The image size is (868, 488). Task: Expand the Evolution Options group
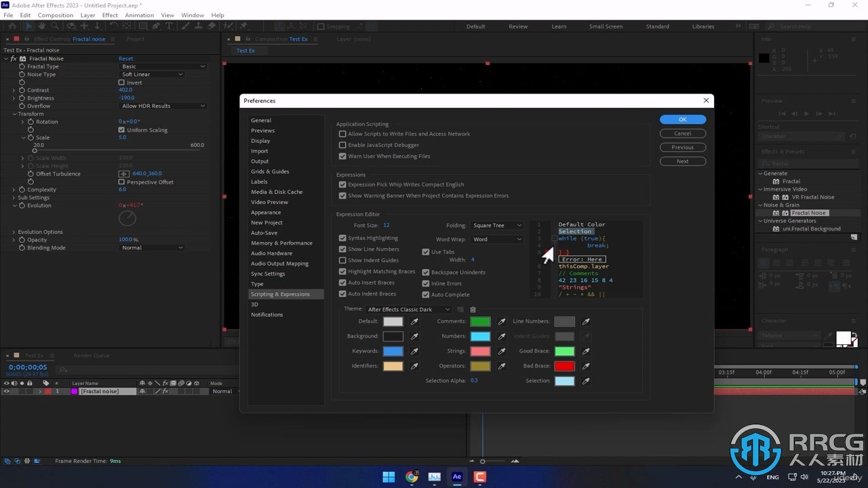point(14,232)
